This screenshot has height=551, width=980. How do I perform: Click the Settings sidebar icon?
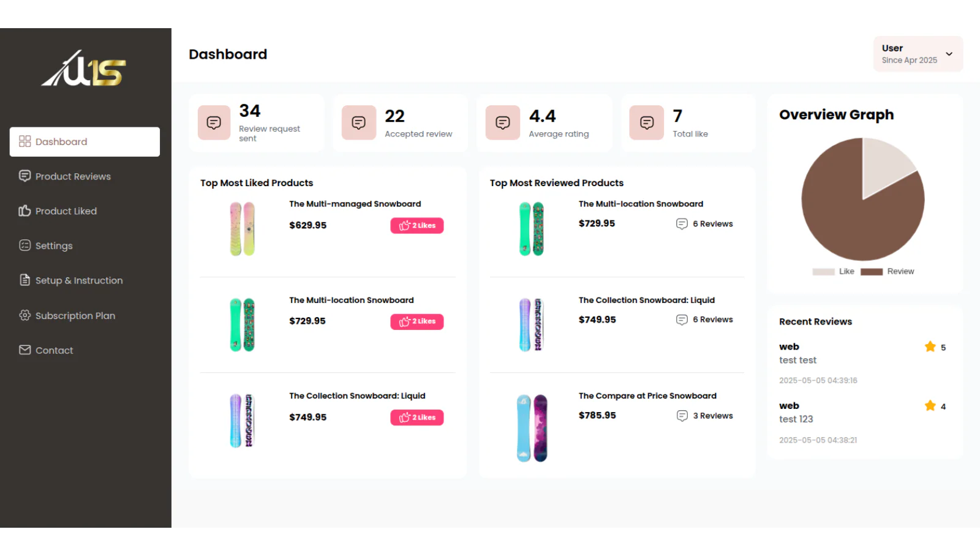pyautogui.click(x=24, y=246)
